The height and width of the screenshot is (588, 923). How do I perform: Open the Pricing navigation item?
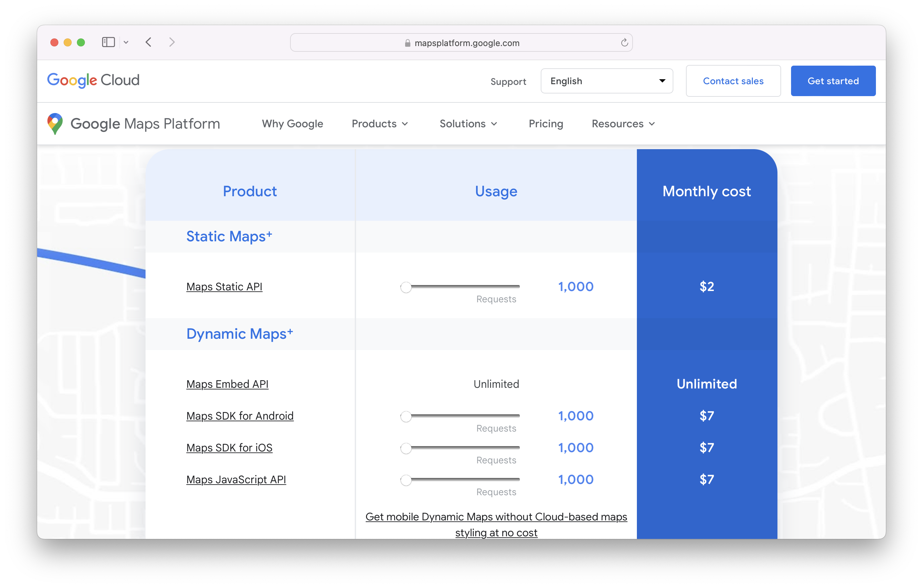(x=546, y=123)
